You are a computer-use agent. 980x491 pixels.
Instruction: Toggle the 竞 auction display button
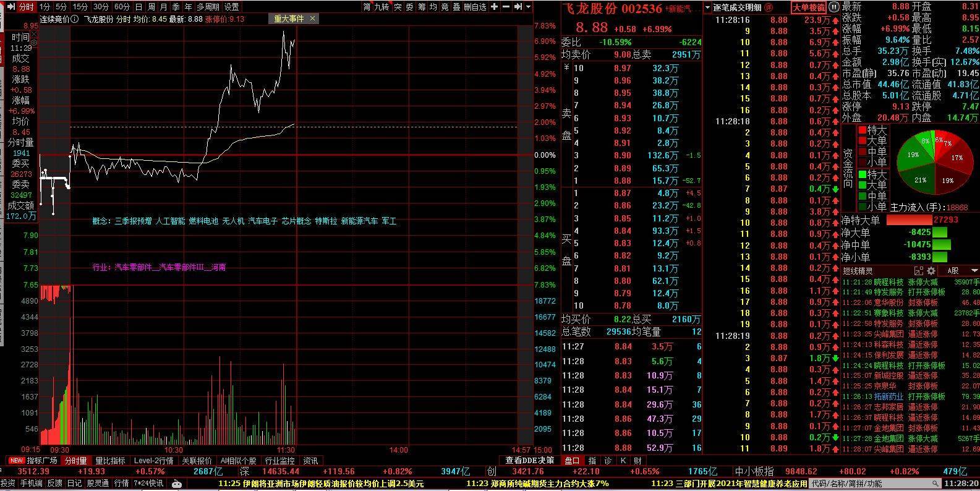tap(445, 7)
